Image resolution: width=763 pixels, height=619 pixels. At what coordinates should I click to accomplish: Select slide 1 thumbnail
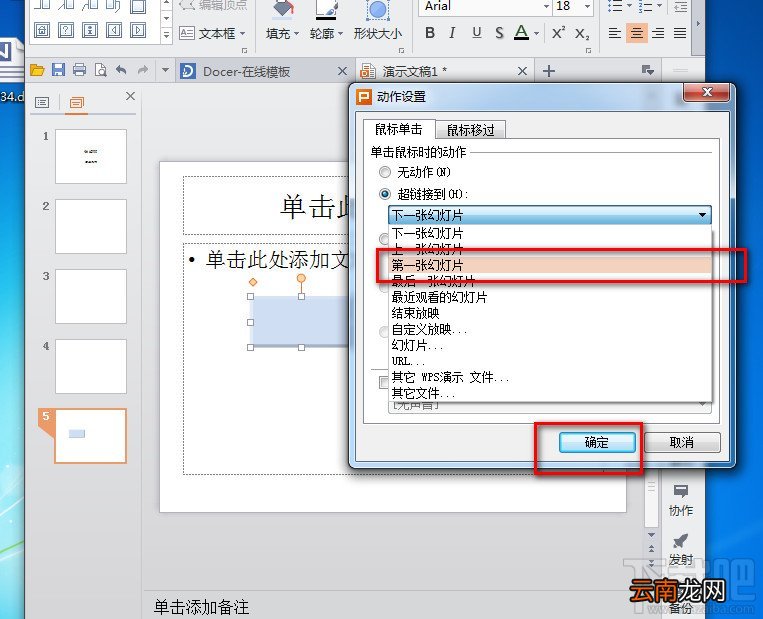coord(91,156)
